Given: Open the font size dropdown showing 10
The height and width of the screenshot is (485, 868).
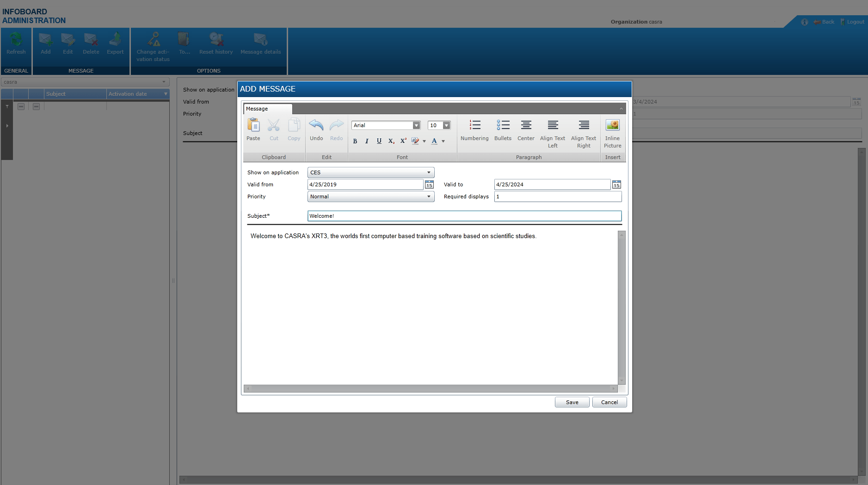Looking at the screenshot, I should click(x=445, y=125).
